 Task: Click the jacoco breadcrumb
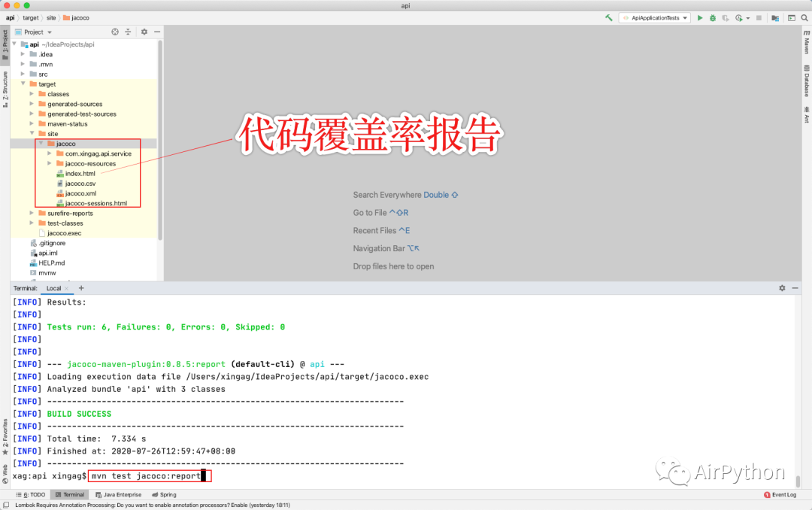click(x=77, y=17)
